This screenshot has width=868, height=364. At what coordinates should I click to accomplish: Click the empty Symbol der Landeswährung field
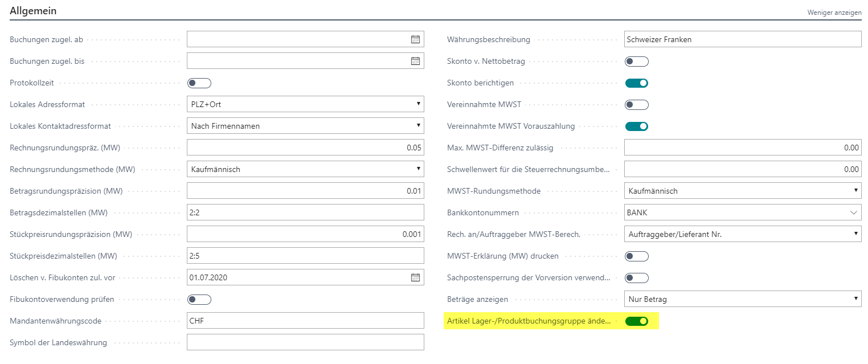(x=305, y=342)
